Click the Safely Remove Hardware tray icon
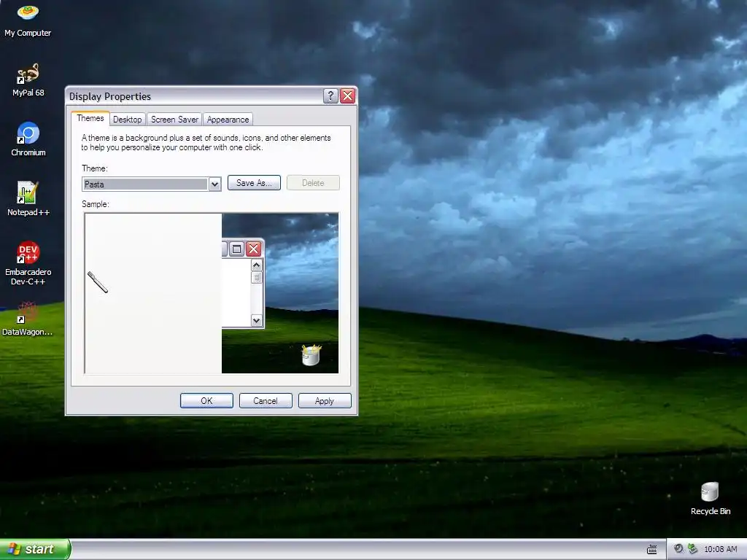Viewport: 747px width, 560px height. tap(693, 549)
